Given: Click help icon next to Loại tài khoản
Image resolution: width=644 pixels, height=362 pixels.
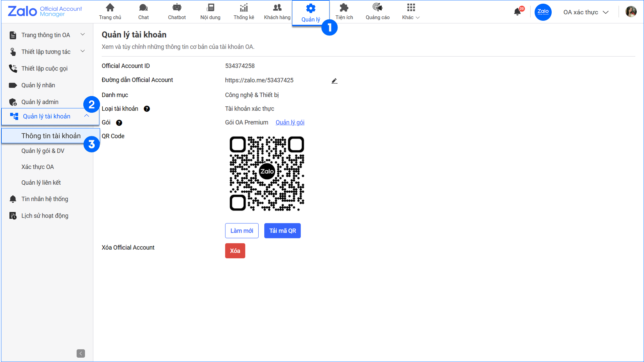Looking at the screenshot, I should coord(147,109).
